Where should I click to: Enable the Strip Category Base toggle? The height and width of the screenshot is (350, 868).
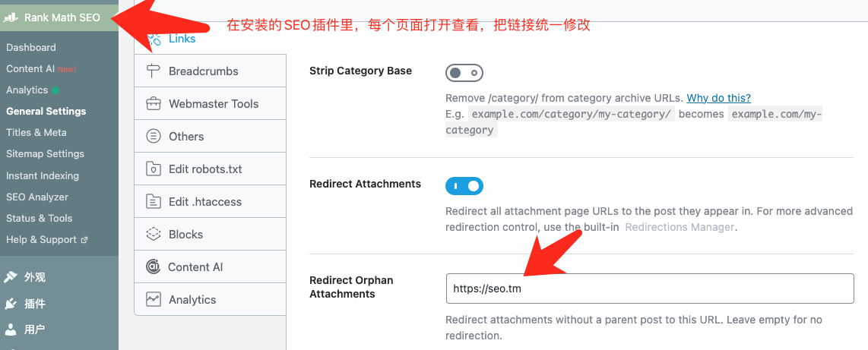point(464,73)
